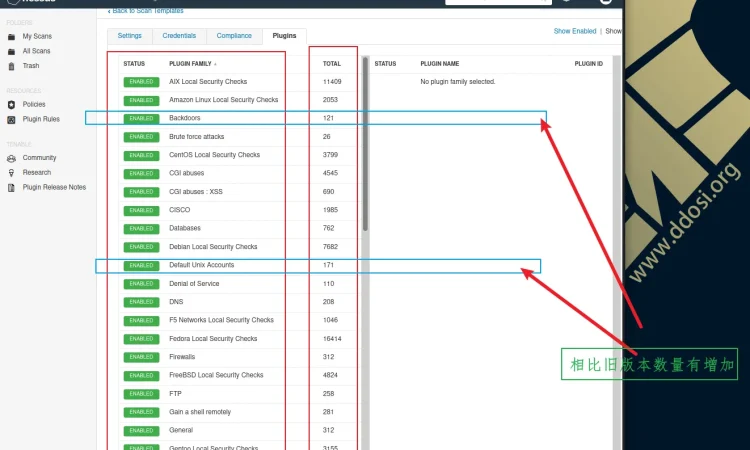Select Gain a shell remotely family
This screenshot has height=450, width=750.
coord(200,412)
